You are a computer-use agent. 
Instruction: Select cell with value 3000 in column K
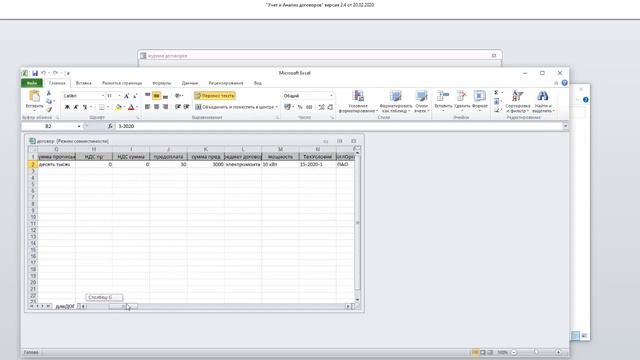tap(206, 164)
